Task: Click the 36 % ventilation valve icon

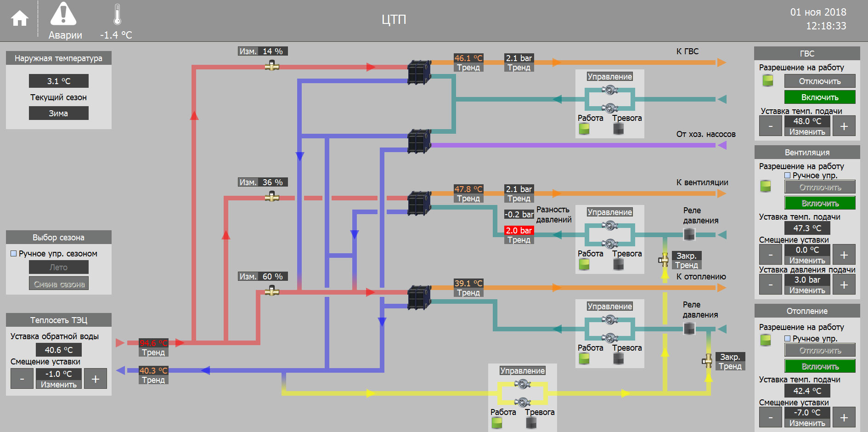Action: click(x=272, y=197)
